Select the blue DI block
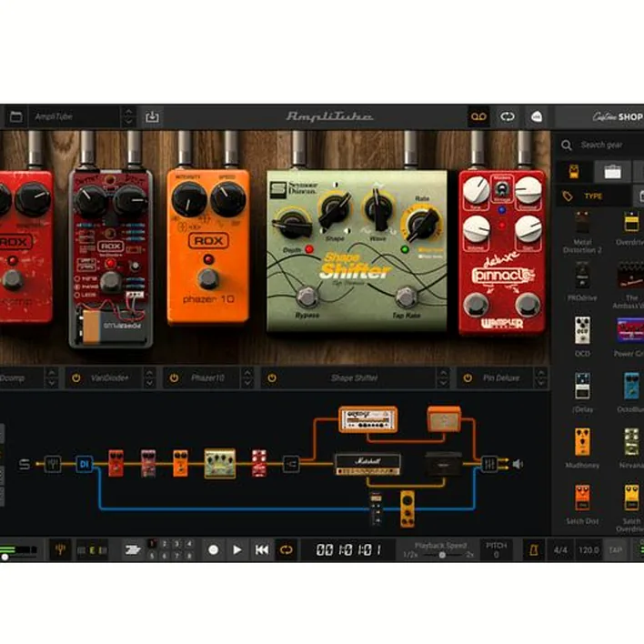 coord(85,464)
